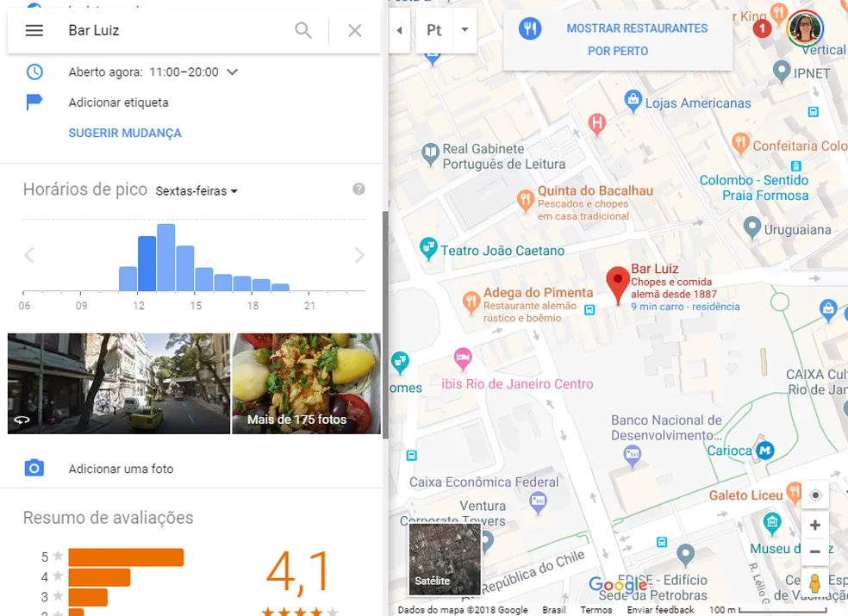Click Mostrar restaurantes por perto

tap(618, 40)
